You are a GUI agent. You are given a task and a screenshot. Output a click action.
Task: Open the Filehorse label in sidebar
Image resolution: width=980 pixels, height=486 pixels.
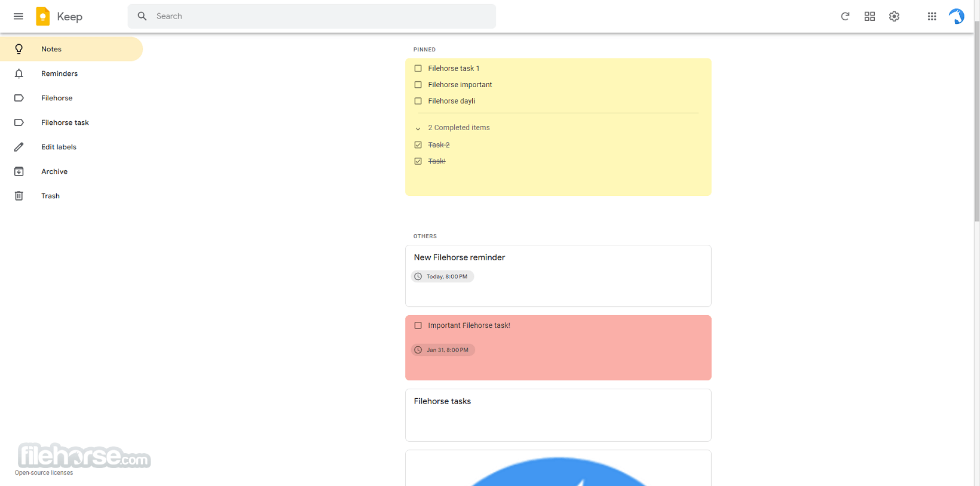point(71,98)
